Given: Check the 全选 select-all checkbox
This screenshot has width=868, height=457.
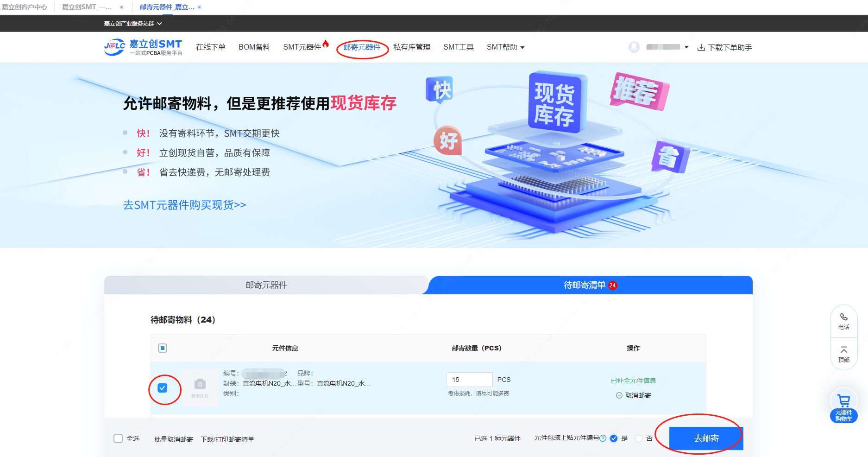Looking at the screenshot, I should [x=118, y=438].
